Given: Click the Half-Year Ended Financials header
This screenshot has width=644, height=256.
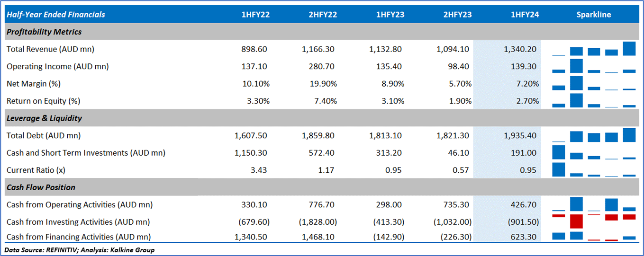Looking at the screenshot, I should click(56, 15).
